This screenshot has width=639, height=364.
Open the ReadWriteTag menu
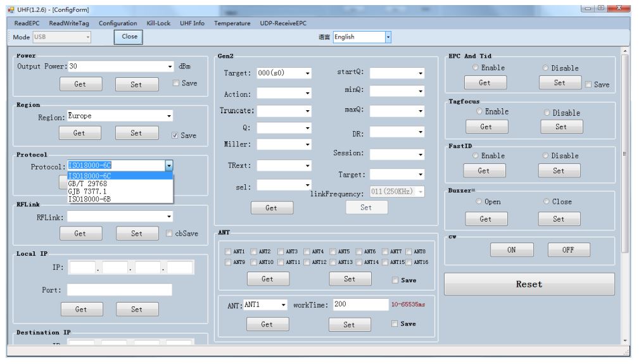click(69, 23)
